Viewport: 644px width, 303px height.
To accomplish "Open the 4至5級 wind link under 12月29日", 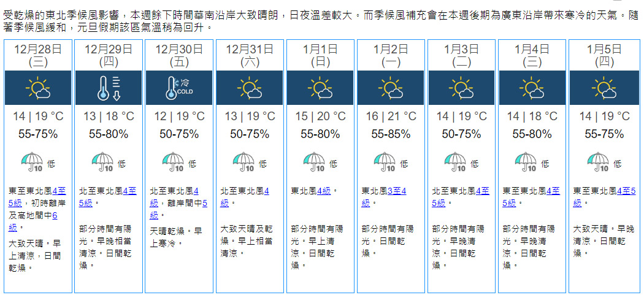I will (130, 191).
